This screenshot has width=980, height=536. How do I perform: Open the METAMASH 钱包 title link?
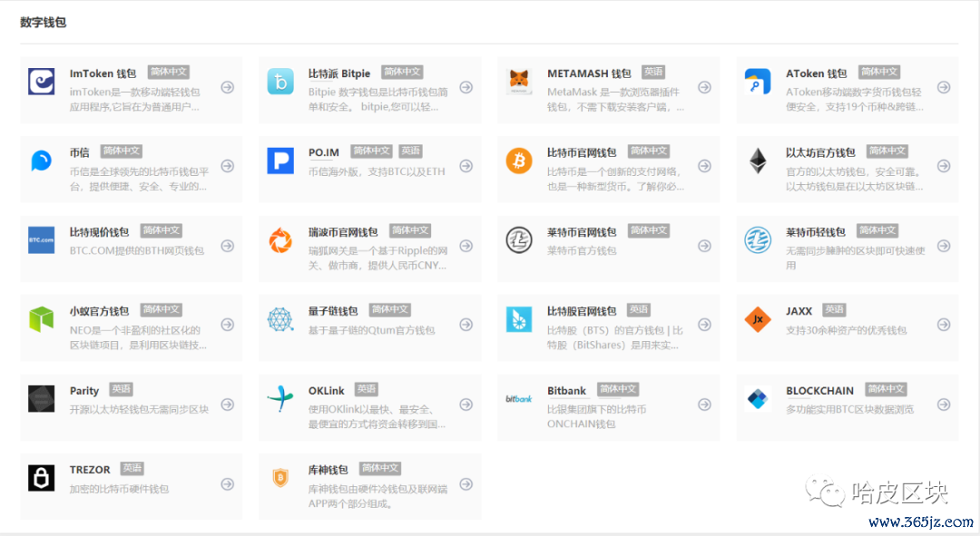pos(590,73)
